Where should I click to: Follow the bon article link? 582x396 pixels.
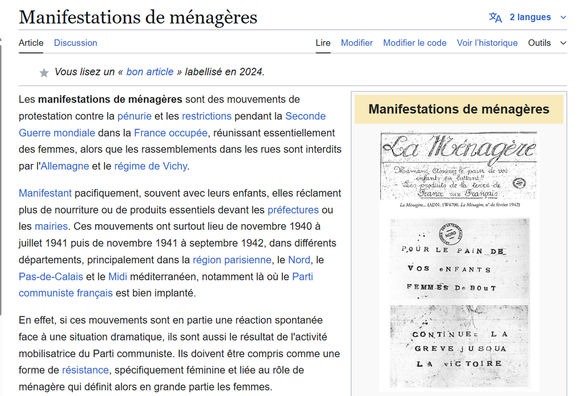click(x=150, y=72)
